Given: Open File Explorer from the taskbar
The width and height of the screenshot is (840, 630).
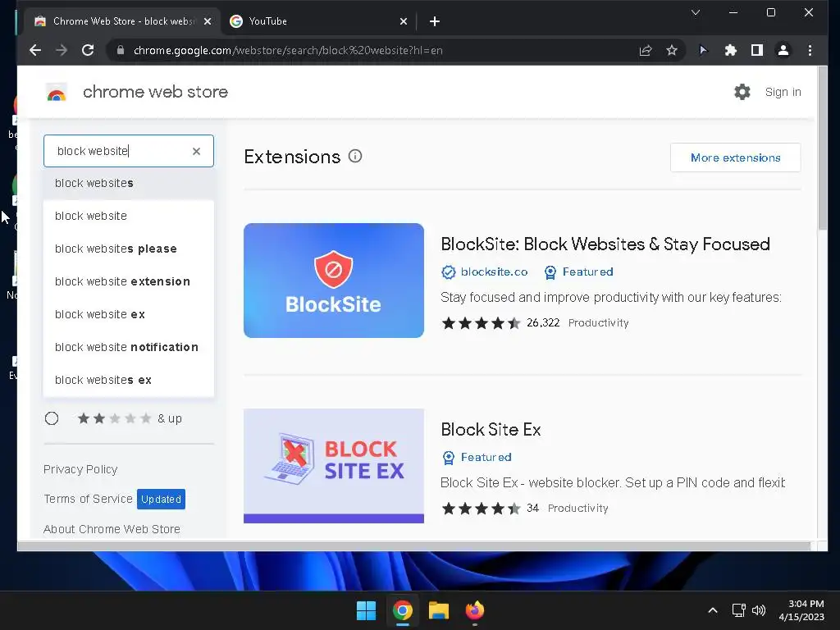Looking at the screenshot, I should [438, 610].
